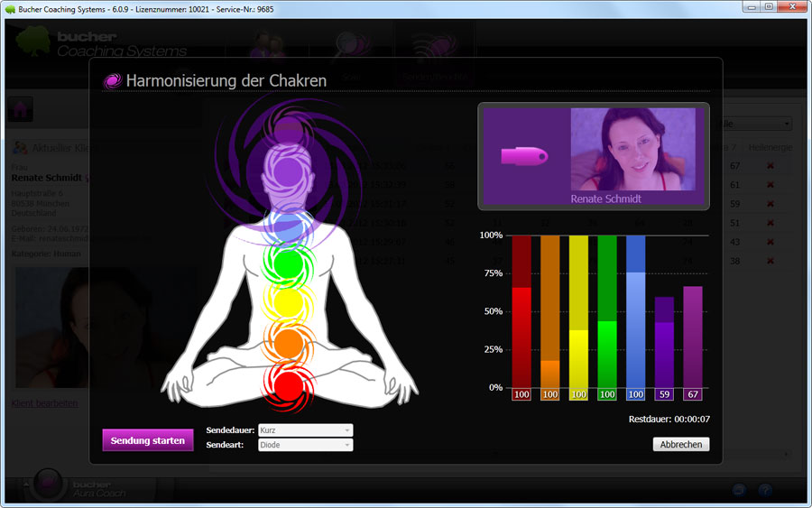The height and width of the screenshot is (508, 812).
Task: Click the pink USB stick icon
Action: (x=524, y=156)
